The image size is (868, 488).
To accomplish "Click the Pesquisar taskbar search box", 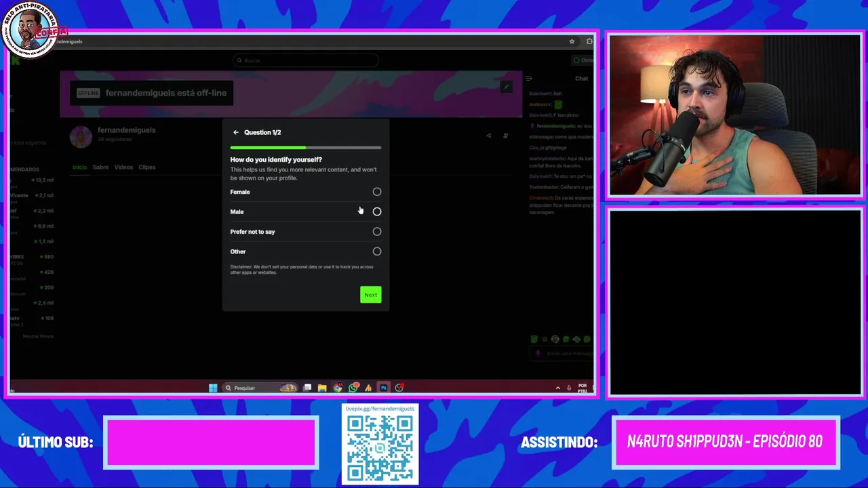I will 260,388.
